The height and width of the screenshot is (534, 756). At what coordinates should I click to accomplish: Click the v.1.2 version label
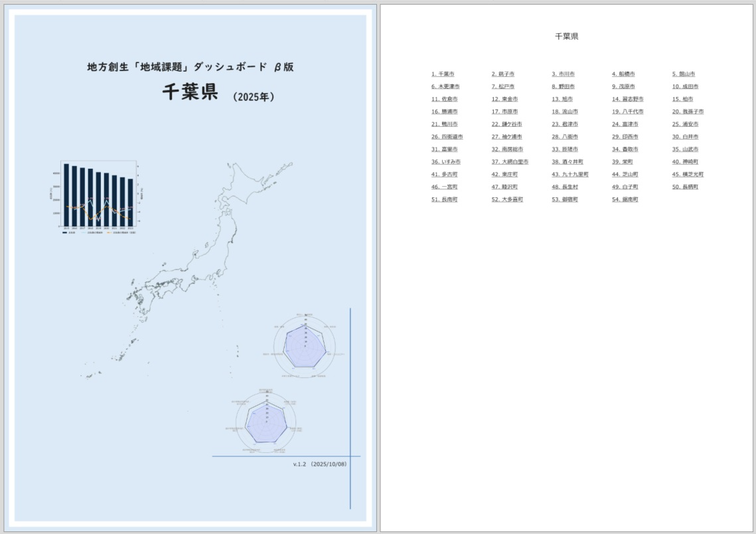pyautogui.click(x=321, y=465)
